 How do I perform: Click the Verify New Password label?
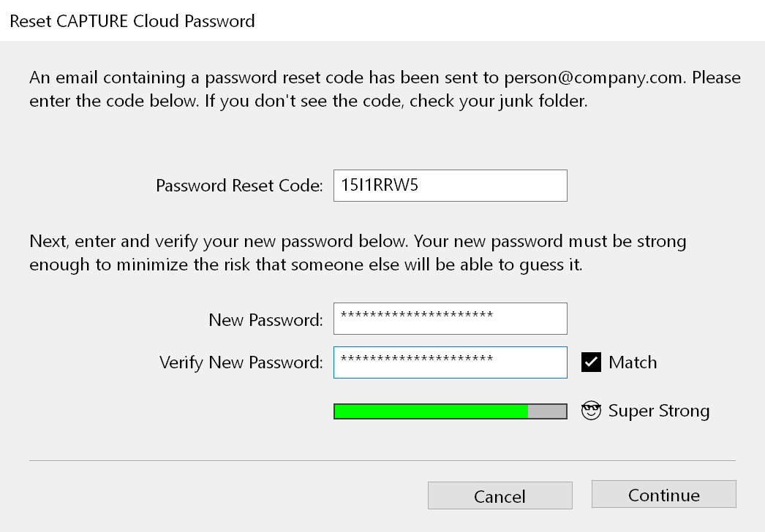(x=241, y=362)
